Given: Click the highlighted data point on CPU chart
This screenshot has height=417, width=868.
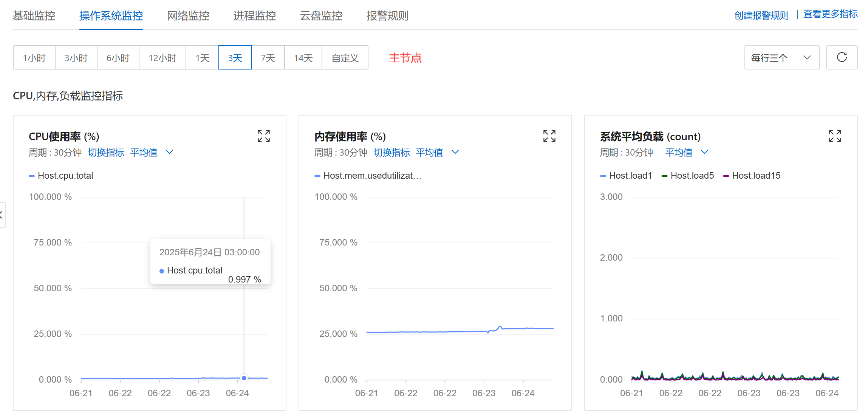Looking at the screenshot, I should point(244,378).
